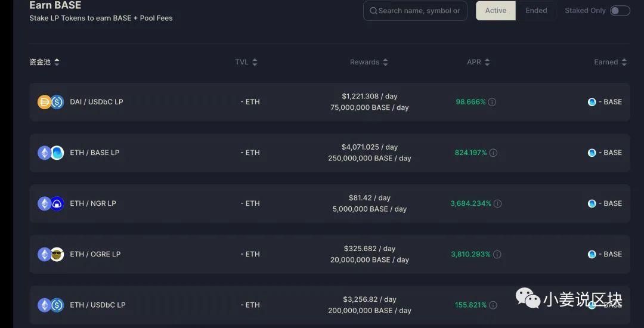Click the APR info icon for ETH / BASE
This screenshot has height=328, width=644.
[x=493, y=153]
